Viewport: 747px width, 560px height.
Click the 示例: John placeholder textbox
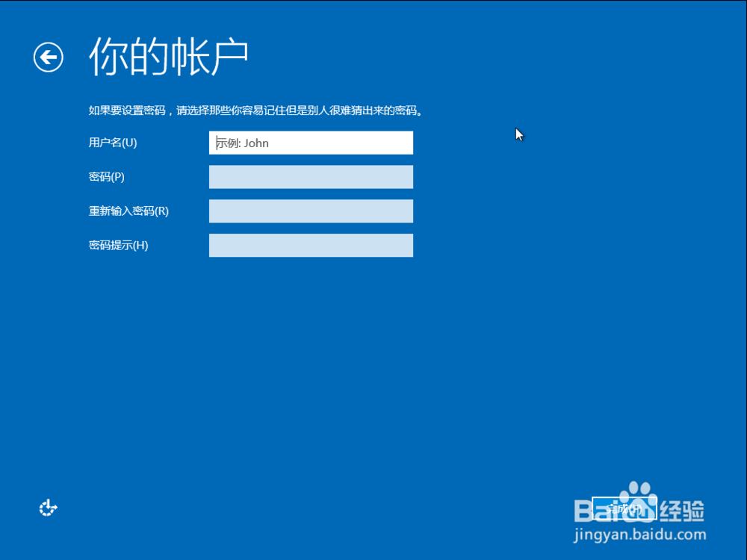click(311, 143)
